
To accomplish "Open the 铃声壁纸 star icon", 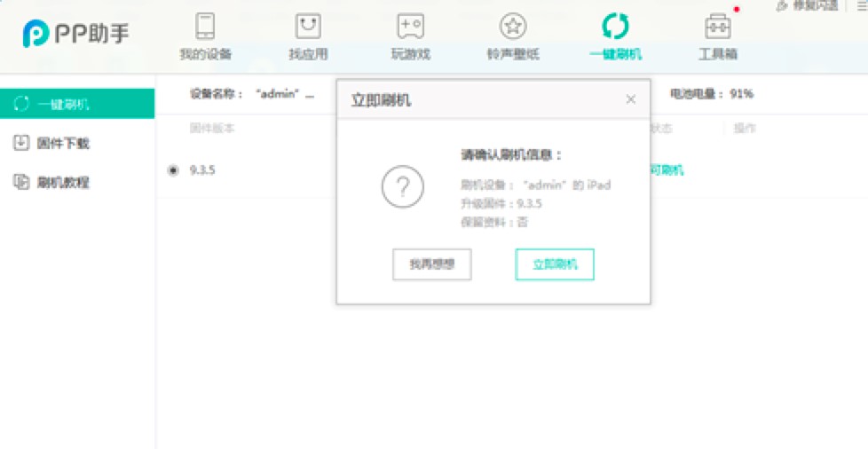I will click(513, 26).
